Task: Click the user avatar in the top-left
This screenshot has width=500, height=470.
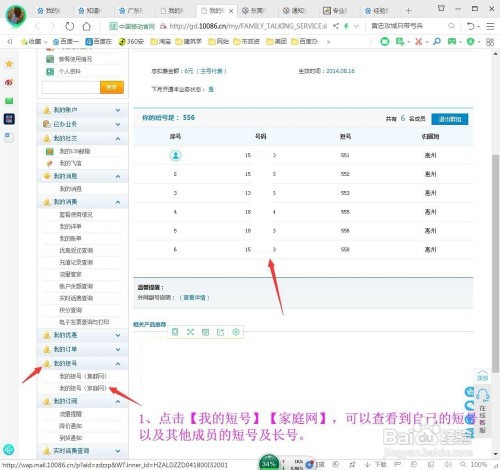Action: pos(16,15)
